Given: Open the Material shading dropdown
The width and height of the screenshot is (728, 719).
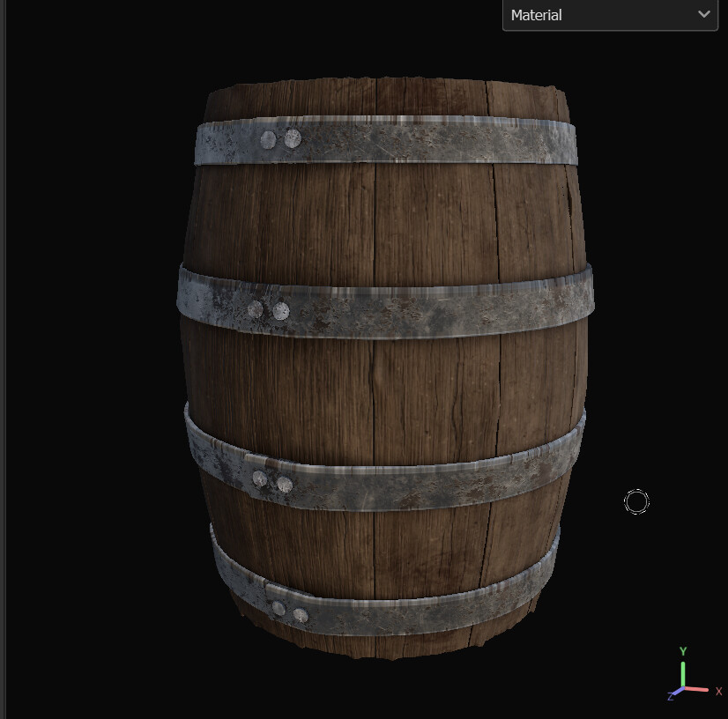Looking at the screenshot, I should point(610,15).
